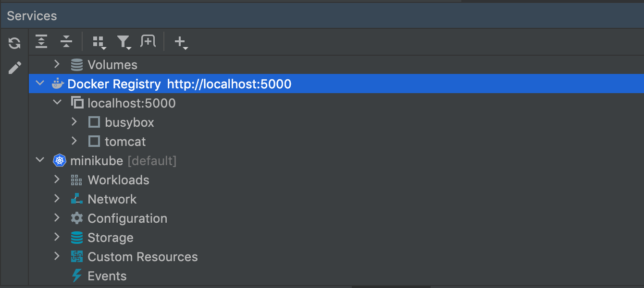Expand the Volumes node
The width and height of the screenshot is (644, 288).
(57, 64)
